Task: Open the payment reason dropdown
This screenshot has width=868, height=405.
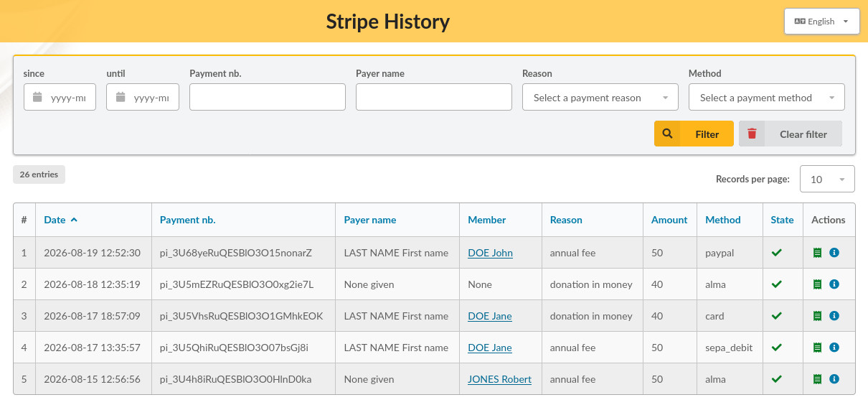Action: [x=600, y=97]
